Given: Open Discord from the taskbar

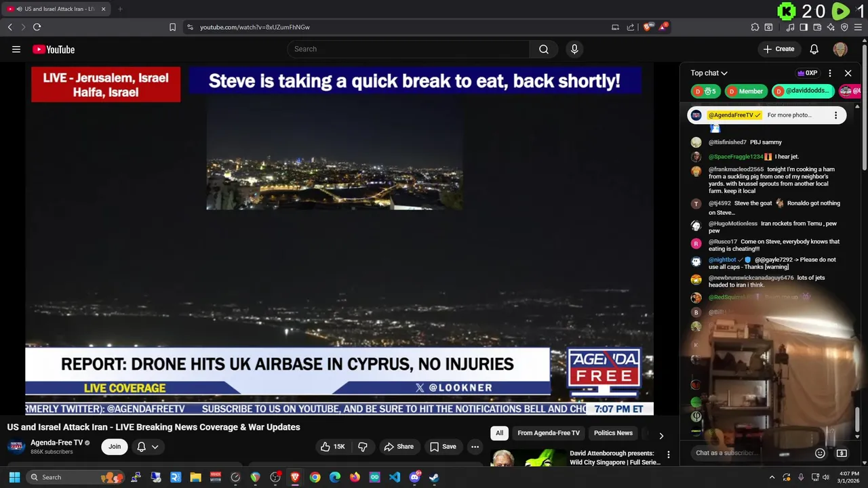Looking at the screenshot, I should [414, 477].
